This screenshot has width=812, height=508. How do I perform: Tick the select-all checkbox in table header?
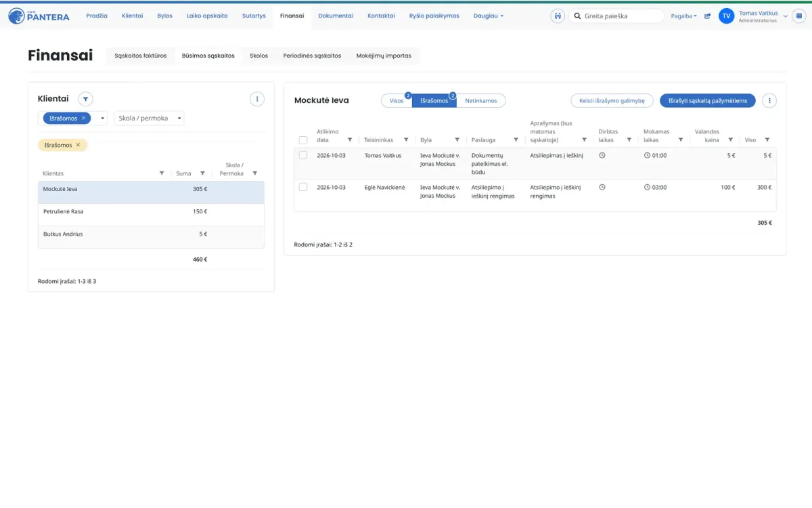coord(303,140)
